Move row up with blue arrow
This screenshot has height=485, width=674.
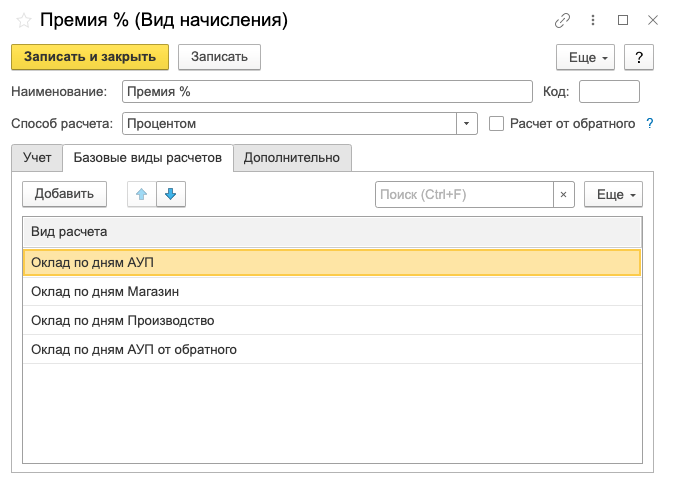pyautogui.click(x=141, y=194)
